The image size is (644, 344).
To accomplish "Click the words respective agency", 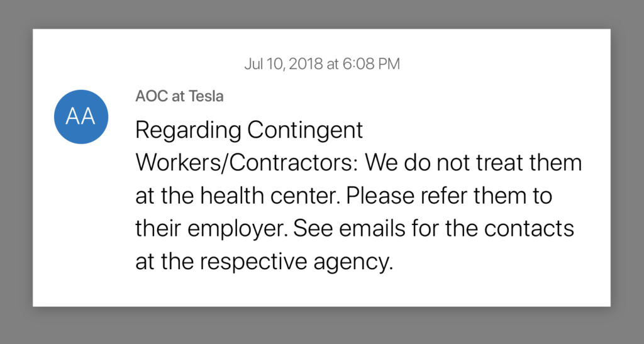I will [x=297, y=262].
